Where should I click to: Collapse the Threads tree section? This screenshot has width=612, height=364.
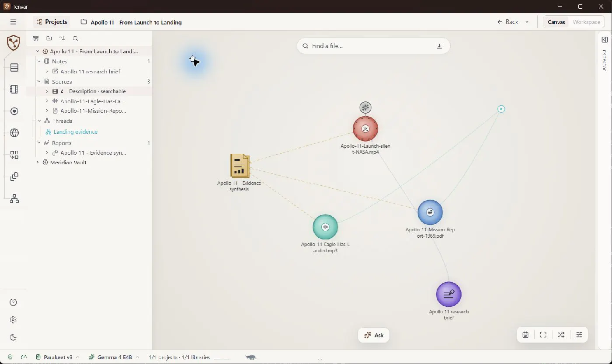(x=39, y=121)
